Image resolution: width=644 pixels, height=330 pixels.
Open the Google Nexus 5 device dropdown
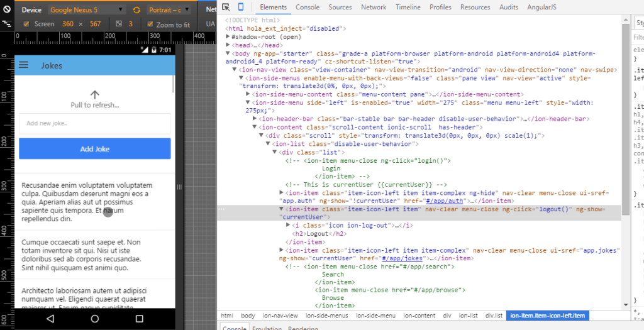click(x=87, y=10)
